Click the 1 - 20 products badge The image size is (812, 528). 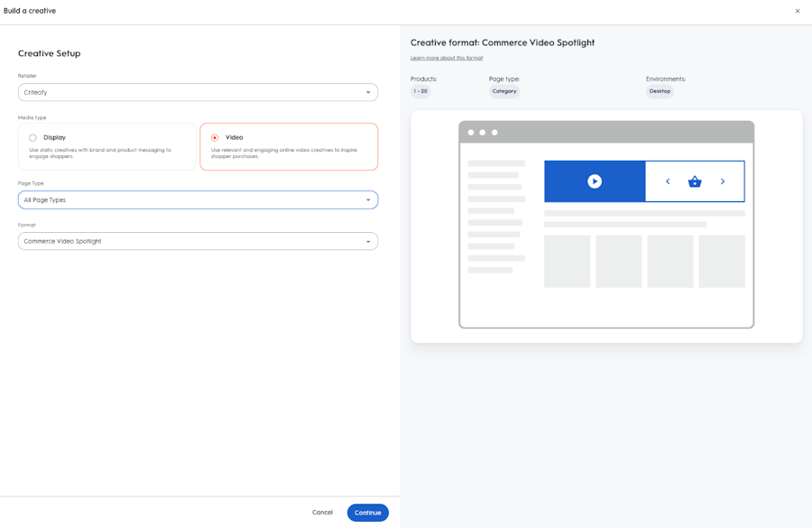420,91
